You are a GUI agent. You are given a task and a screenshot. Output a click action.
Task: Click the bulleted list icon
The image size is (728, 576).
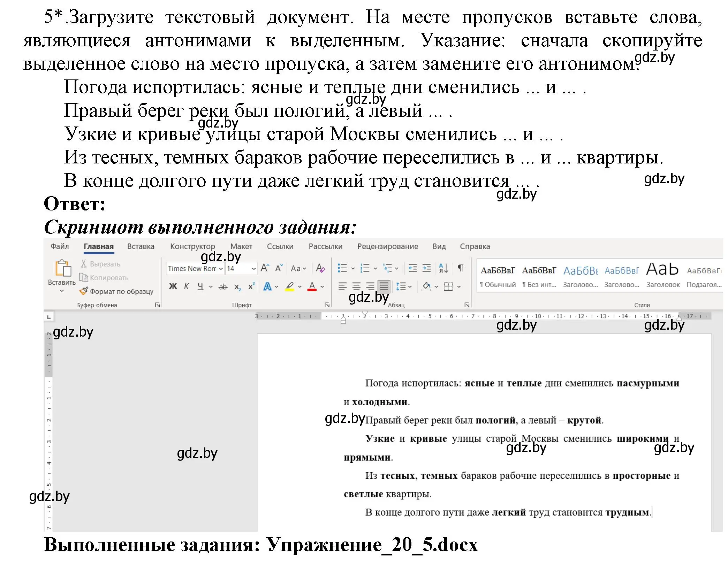click(342, 268)
